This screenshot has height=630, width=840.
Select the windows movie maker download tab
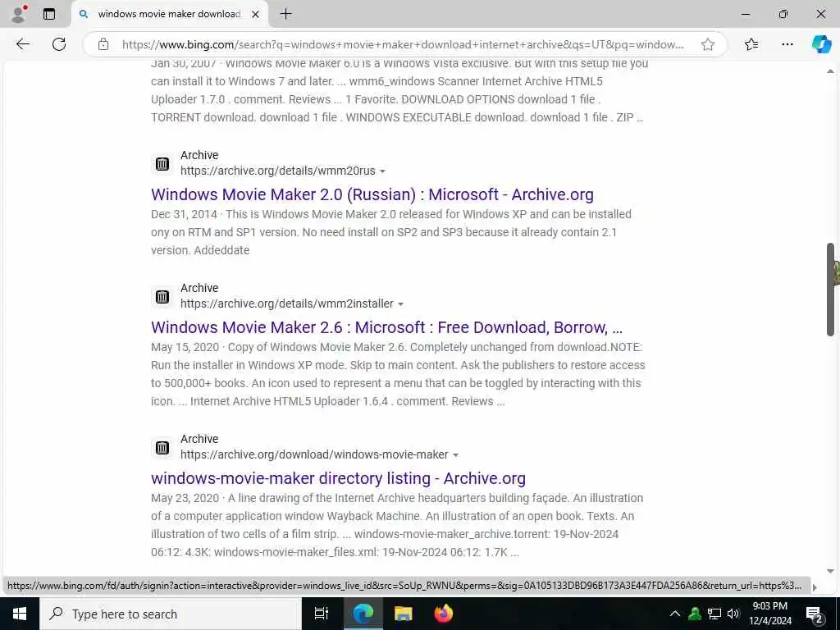click(169, 14)
